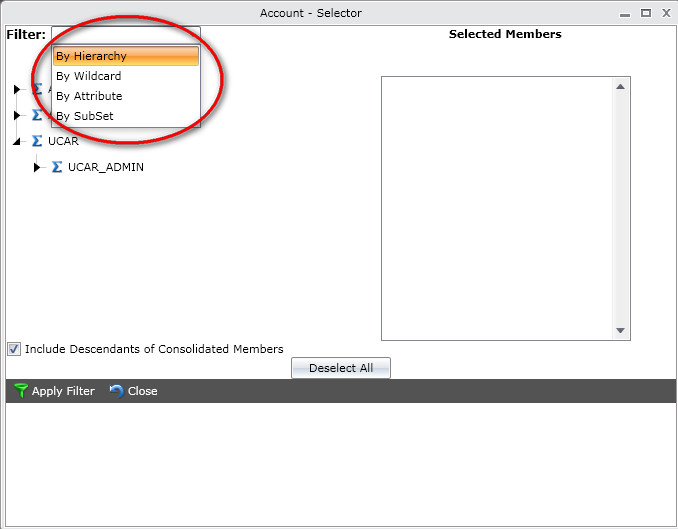The image size is (678, 529).
Task: Expand the UCAR_ADMIN node
Action: pos(37,167)
